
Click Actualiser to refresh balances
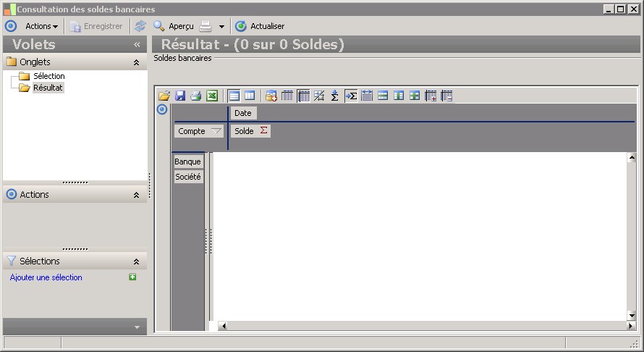(260, 26)
